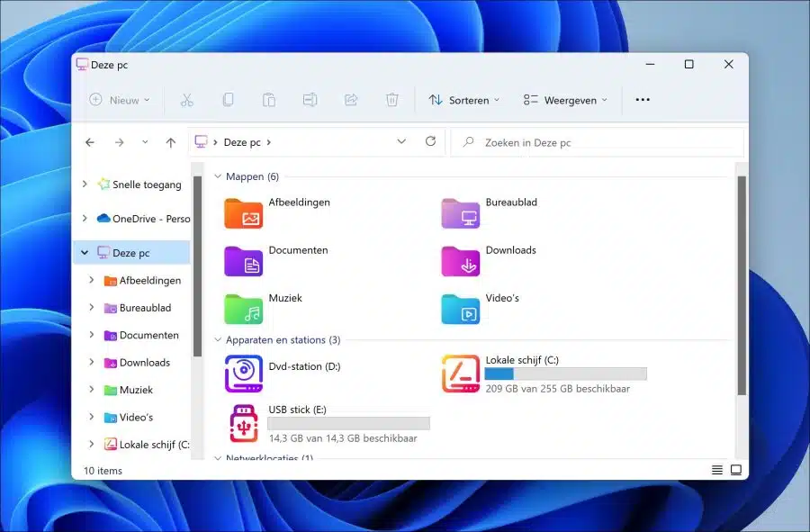Expand Afbeeldingen in sidebar tree
The width and height of the screenshot is (810, 532).
coord(92,279)
